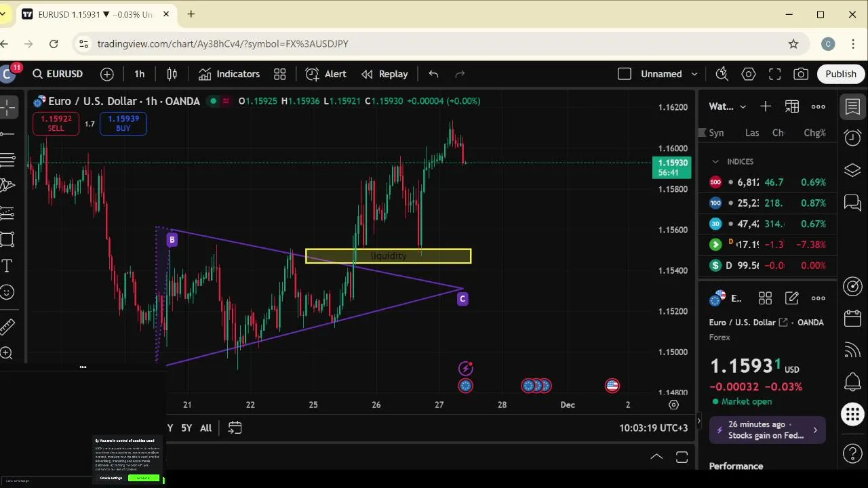Add a symbol to the watchlist
The width and height of the screenshot is (868, 488).
766,106
